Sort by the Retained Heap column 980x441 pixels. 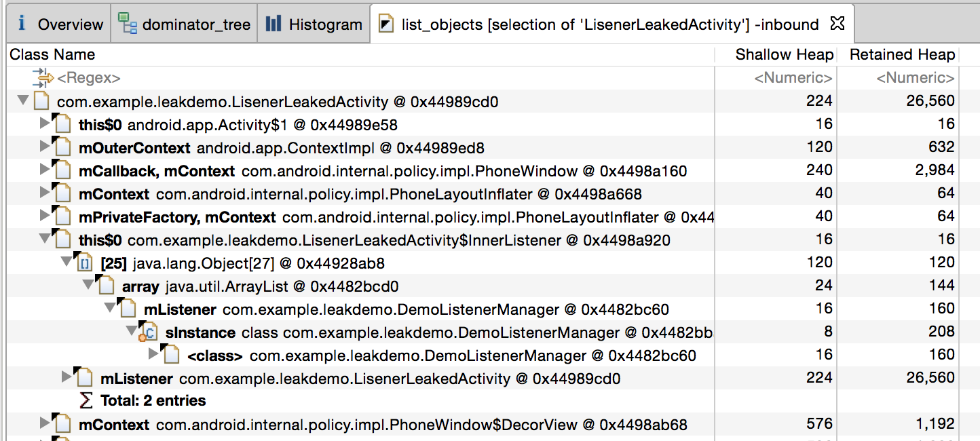coord(900,54)
